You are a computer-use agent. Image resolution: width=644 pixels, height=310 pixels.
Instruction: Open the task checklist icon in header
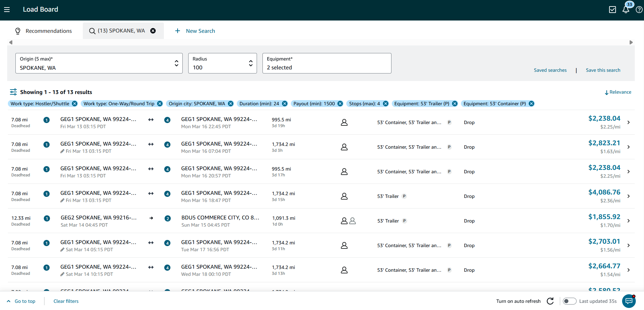[613, 10]
